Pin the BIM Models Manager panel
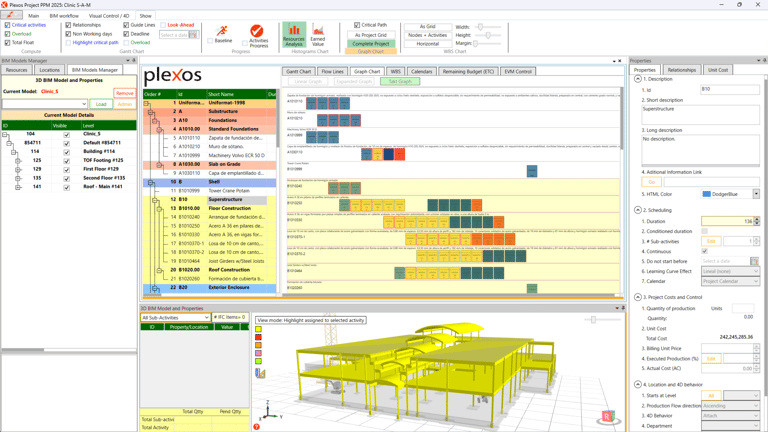 coord(134,61)
